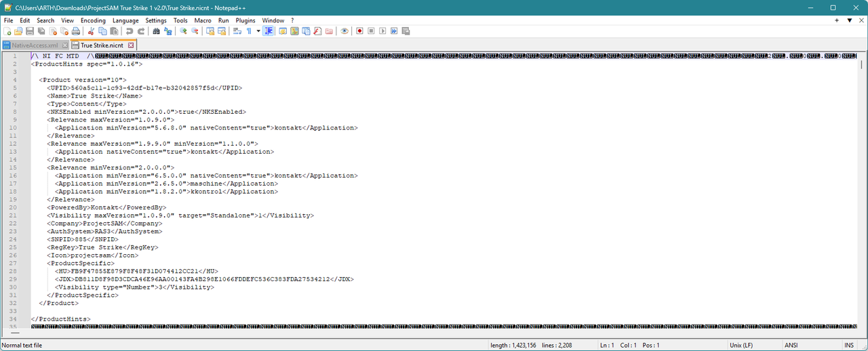868x351 pixels.
Task: Open the ? help menu
Action: pyautogui.click(x=292, y=20)
